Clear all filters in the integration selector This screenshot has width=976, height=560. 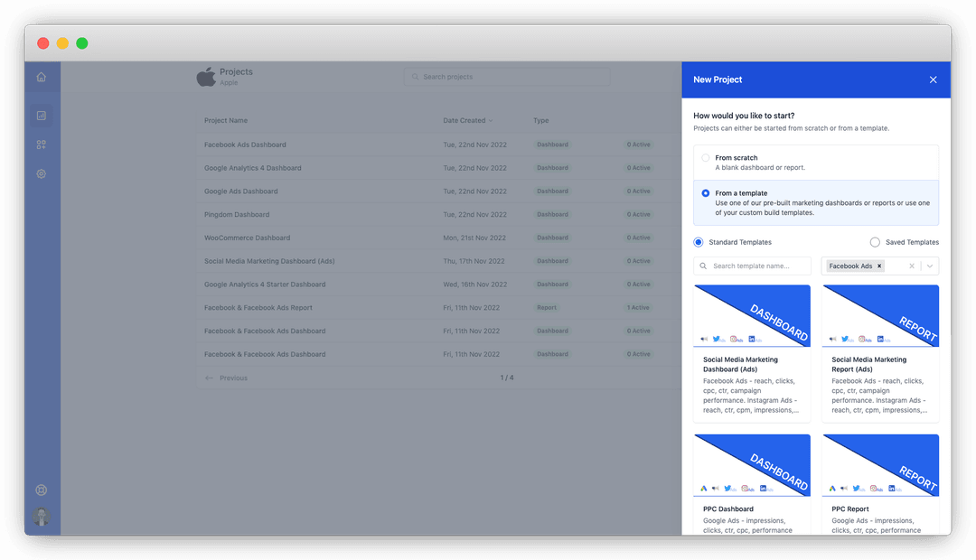(911, 266)
